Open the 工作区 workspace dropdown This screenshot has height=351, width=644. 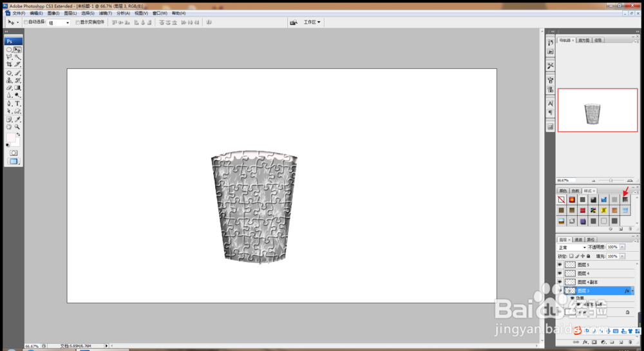click(x=312, y=22)
